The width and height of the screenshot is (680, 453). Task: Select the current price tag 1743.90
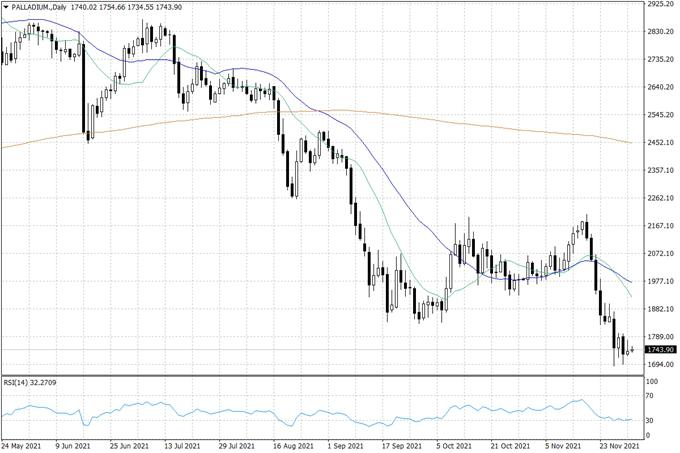point(661,350)
